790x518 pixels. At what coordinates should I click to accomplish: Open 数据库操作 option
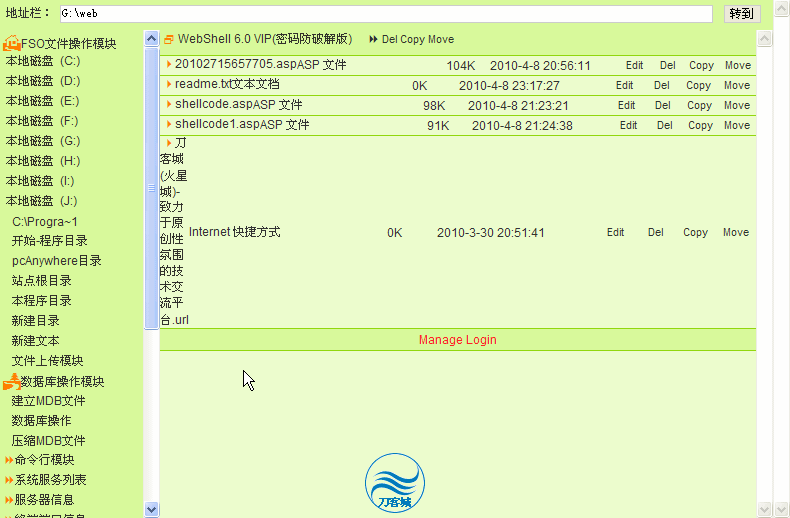point(41,421)
